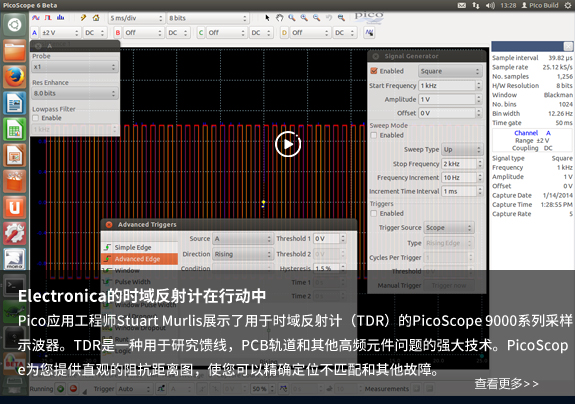Enable Triggers checkbox in Signal Generator

pyautogui.click(x=374, y=213)
